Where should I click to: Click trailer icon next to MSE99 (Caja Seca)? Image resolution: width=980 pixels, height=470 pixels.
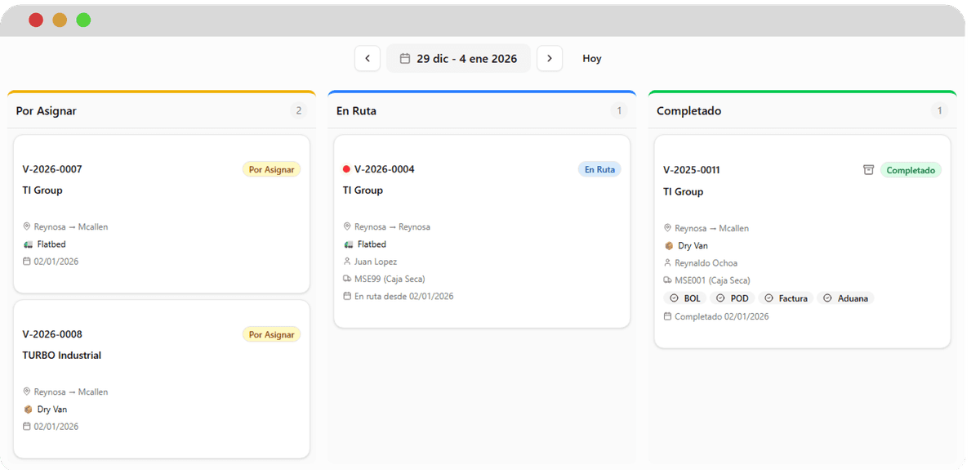tap(347, 279)
